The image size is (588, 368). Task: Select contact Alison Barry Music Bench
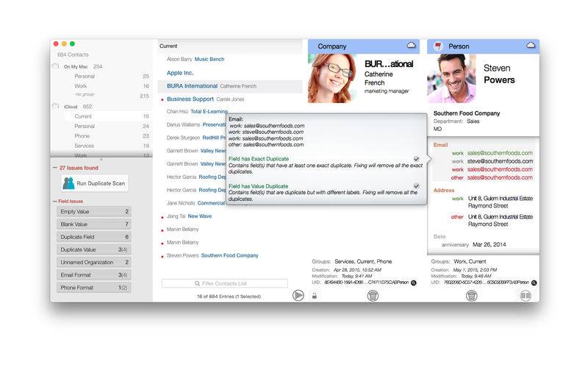(196, 60)
